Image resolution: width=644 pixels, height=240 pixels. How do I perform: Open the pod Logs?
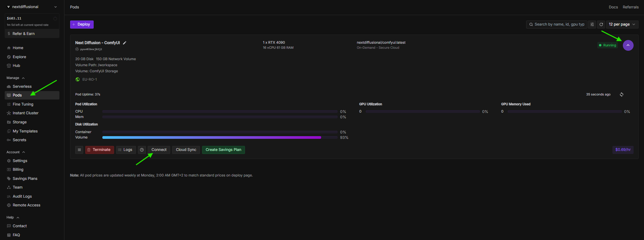click(126, 150)
